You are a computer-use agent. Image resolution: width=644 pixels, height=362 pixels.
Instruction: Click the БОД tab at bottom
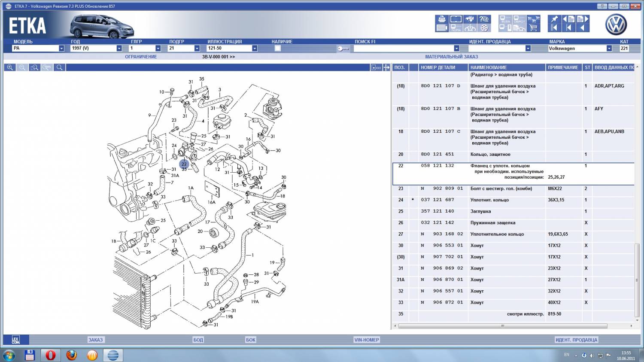[x=198, y=340]
